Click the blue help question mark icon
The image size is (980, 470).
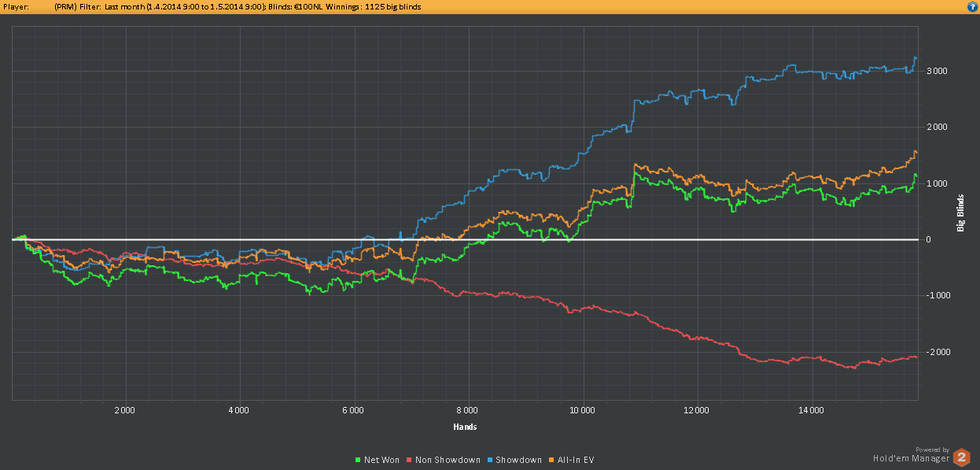point(972,6)
